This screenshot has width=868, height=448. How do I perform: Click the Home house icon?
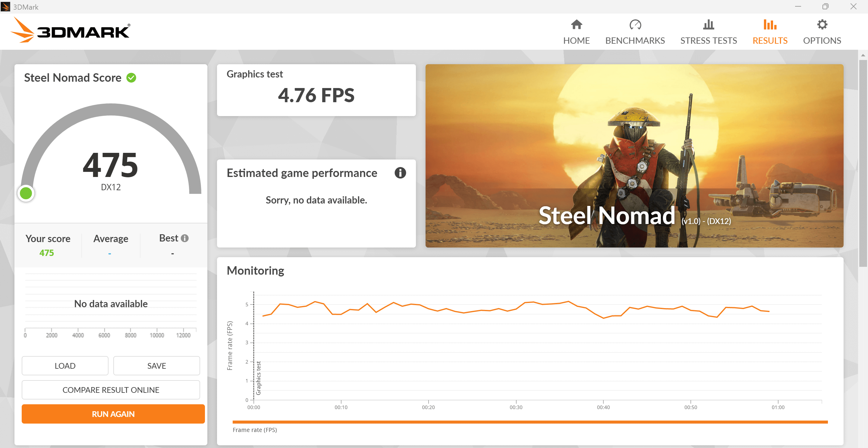pyautogui.click(x=576, y=25)
